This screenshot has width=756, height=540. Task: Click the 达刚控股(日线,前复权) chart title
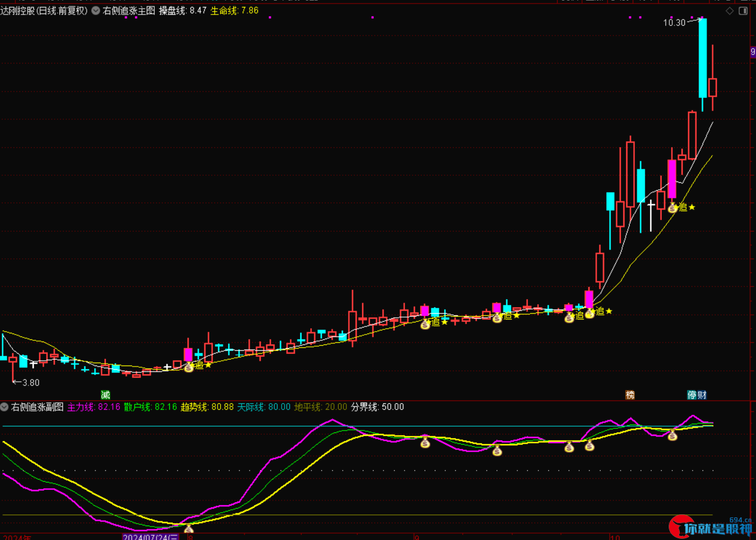44,10
